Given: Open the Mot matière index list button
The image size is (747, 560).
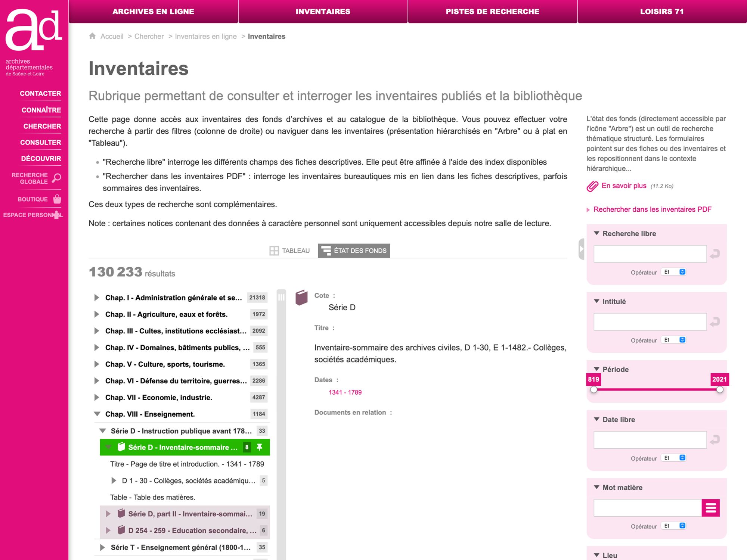Looking at the screenshot, I should (x=710, y=508).
